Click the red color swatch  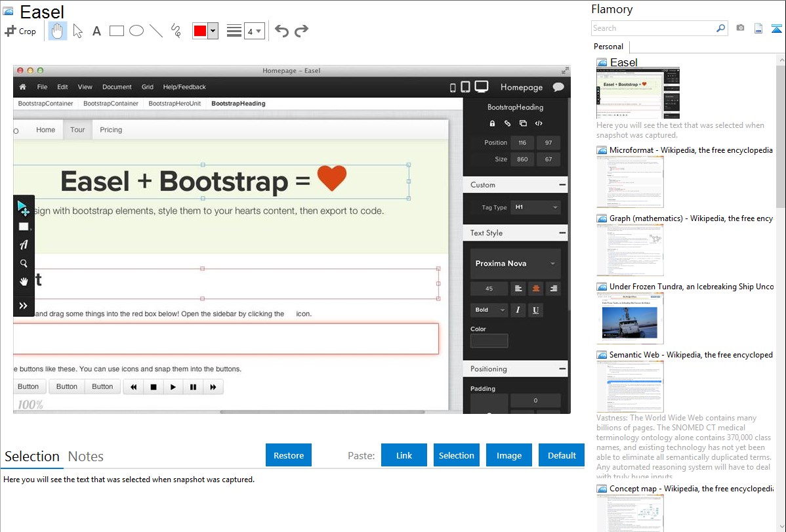[200, 31]
